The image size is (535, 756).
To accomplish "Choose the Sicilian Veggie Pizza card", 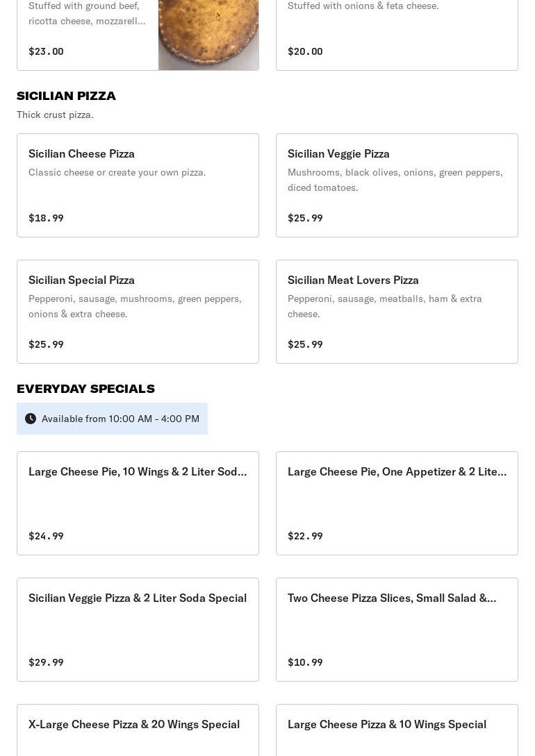I will pyautogui.click(x=397, y=185).
